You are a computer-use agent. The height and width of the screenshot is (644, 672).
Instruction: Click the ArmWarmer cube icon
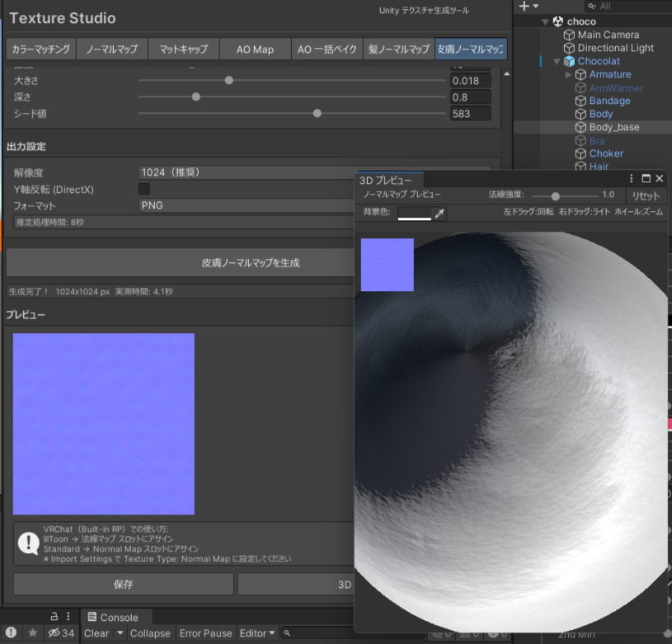click(x=580, y=88)
